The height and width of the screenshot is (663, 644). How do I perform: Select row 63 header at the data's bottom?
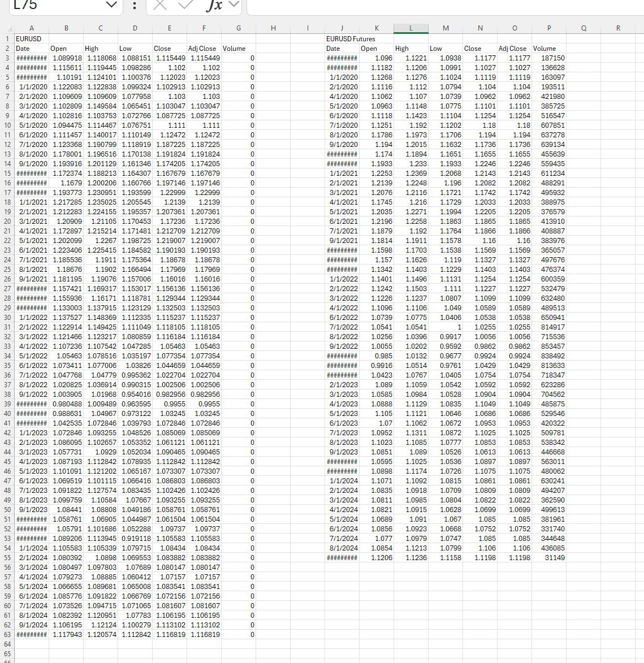(7, 634)
